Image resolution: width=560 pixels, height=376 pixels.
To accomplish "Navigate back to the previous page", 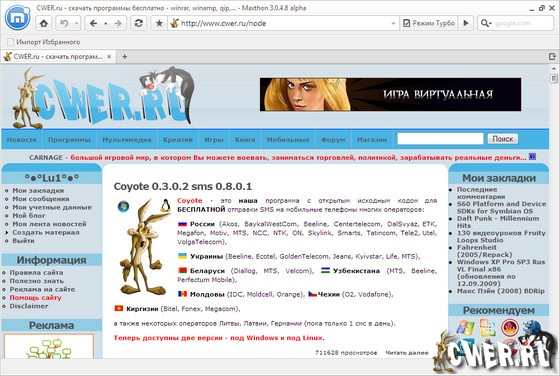I will point(94,24).
